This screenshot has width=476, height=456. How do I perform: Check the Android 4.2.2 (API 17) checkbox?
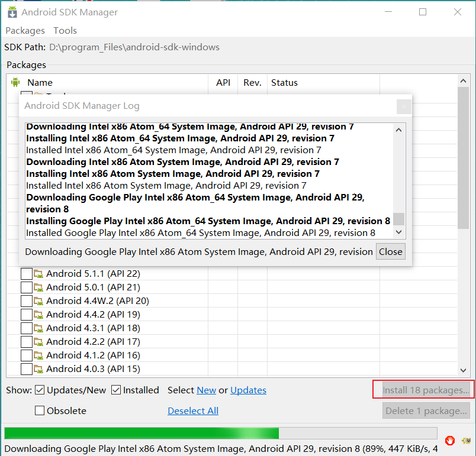[27, 342]
